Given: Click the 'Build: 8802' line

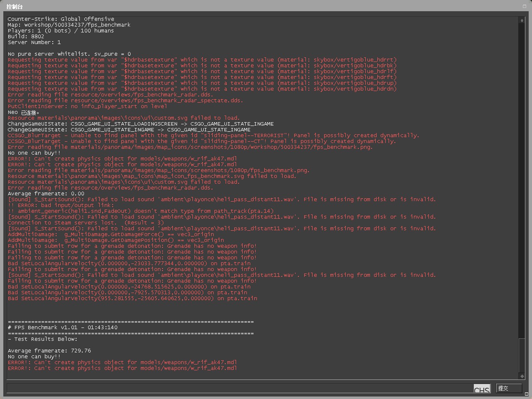Looking at the screenshot, I should (26, 37).
